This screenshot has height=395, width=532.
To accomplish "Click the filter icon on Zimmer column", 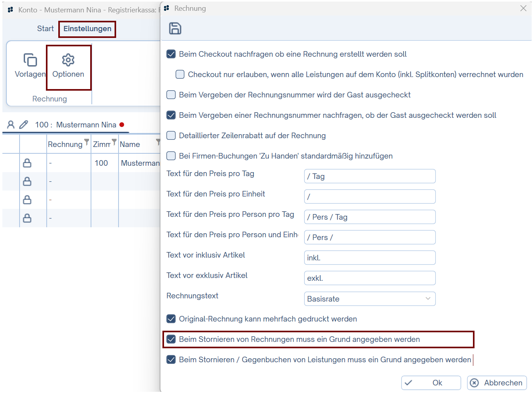I will coord(114,142).
